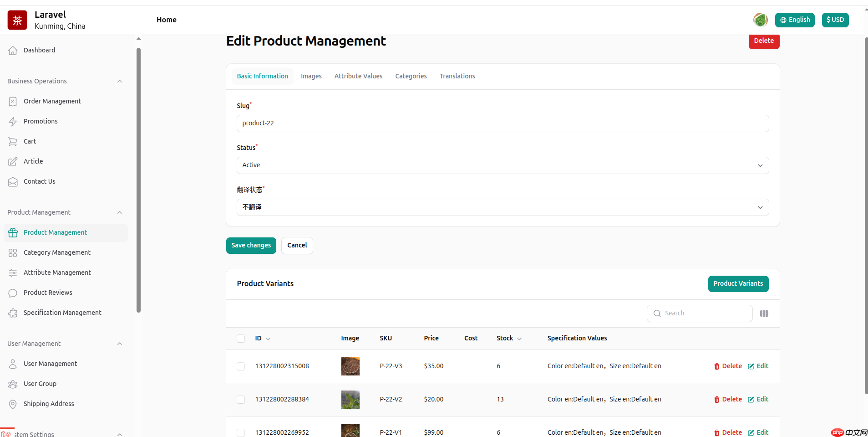Click the Cart icon in sidebar
The height and width of the screenshot is (437, 868).
[13, 142]
